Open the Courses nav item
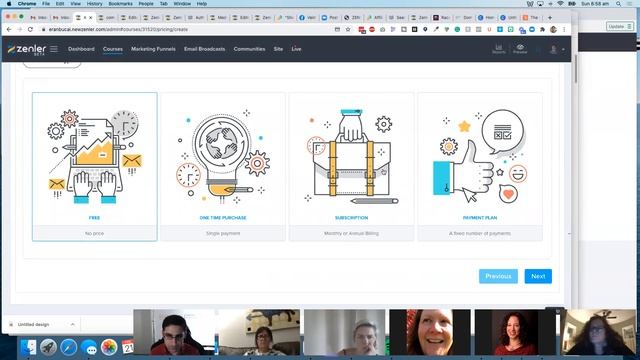Viewport: 640px width, 360px height. [x=113, y=49]
